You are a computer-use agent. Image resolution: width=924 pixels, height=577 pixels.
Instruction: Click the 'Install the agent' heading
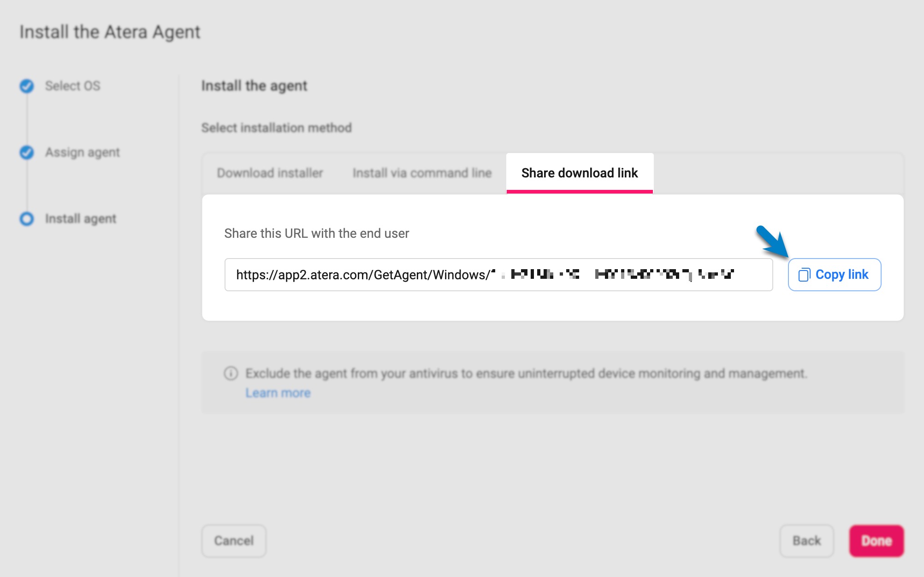point(254,86)
